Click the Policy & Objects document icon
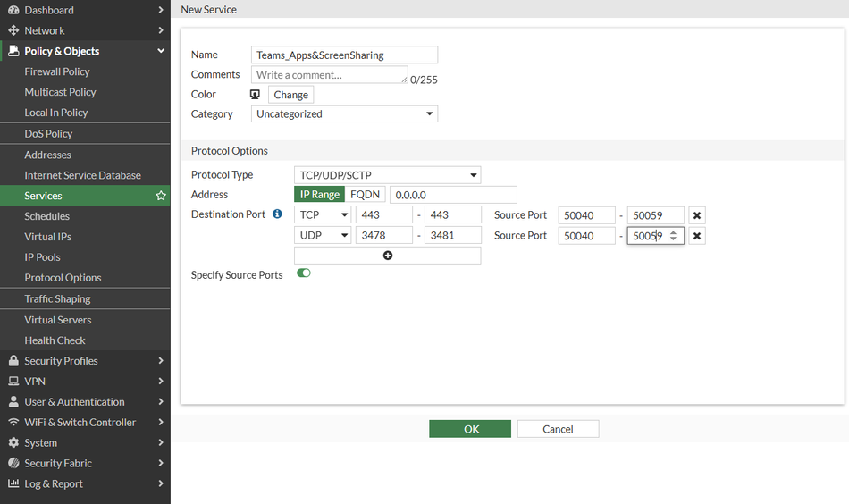Screen dimensions: 849x504 13,51
